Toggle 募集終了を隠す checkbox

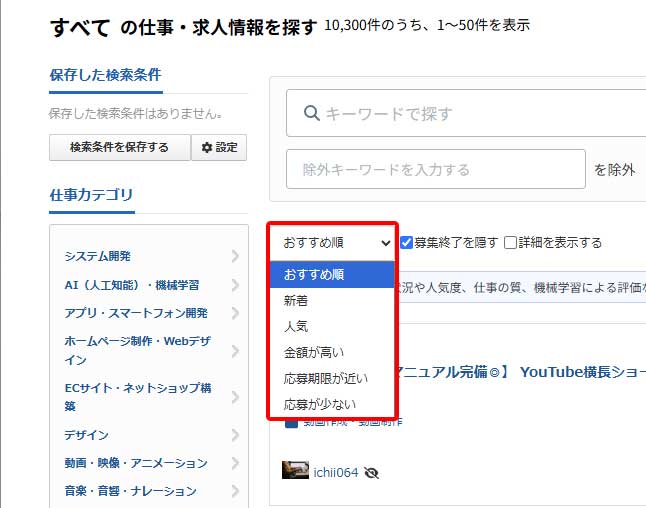point(407,242)
